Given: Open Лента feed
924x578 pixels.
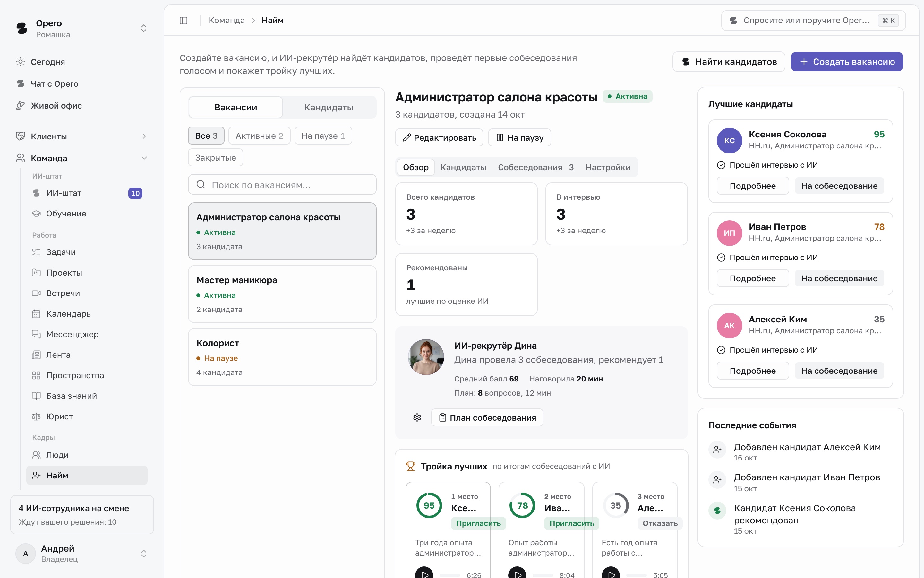Looking at the screenshot, I should tap(87, 355).
